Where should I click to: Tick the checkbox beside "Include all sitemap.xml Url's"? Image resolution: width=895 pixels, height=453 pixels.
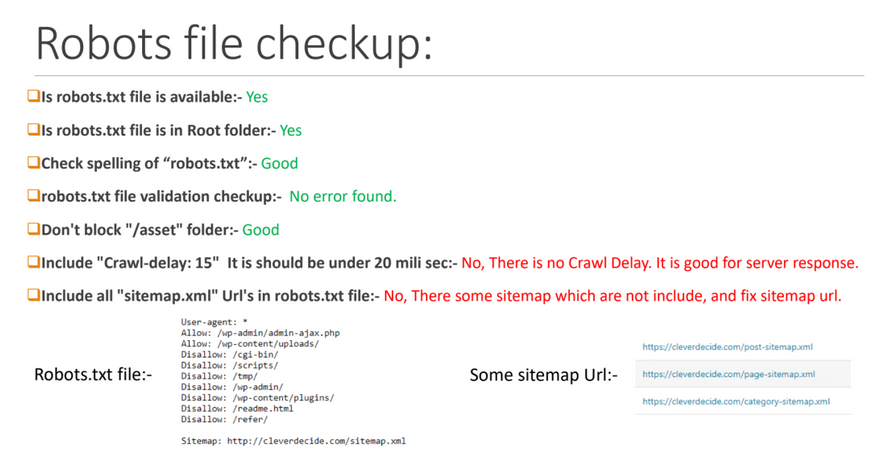click(x=33, y=295)
